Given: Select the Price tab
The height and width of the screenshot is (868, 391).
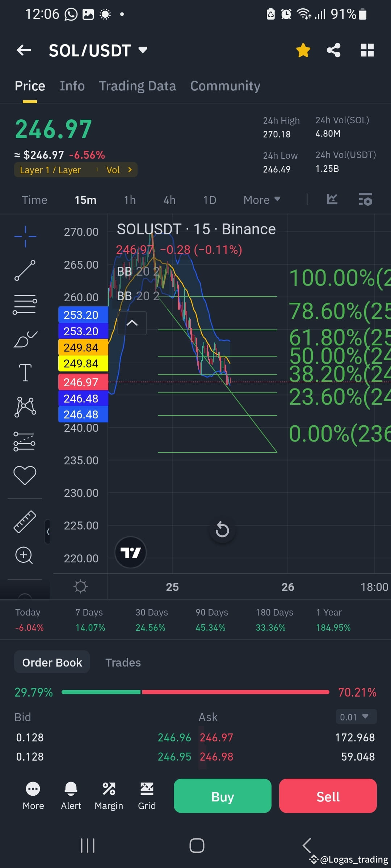Looking at the screenshot, I should click(x=30, y=86).
